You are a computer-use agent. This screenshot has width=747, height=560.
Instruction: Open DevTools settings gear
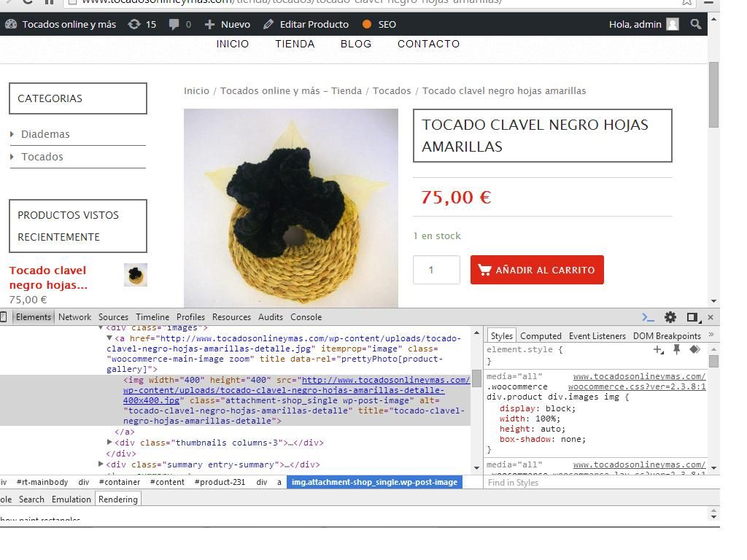[670, 317]
